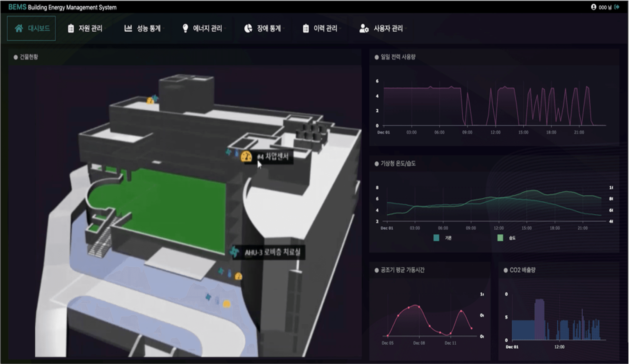This screenshot has width=629, height=364.
Task: Click the last data point on 공조기 chart
Action: point(472,328)
